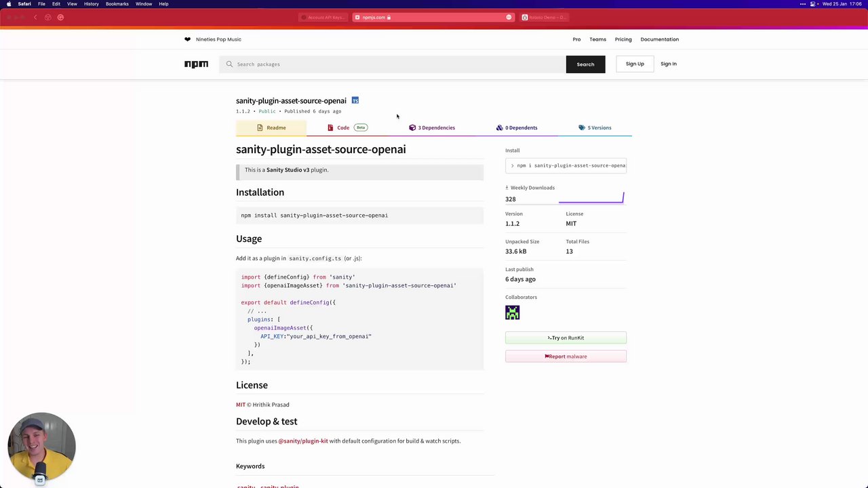Click the Safari back arrow

[x=35, y=17]
